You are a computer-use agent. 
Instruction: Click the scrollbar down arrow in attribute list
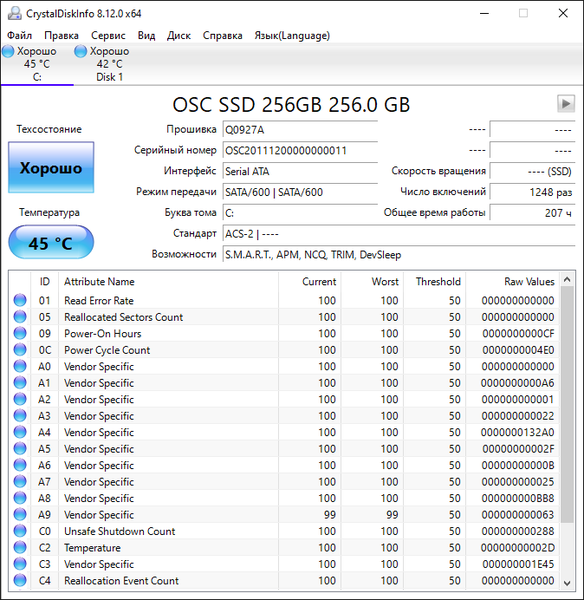tap(567, 583)
